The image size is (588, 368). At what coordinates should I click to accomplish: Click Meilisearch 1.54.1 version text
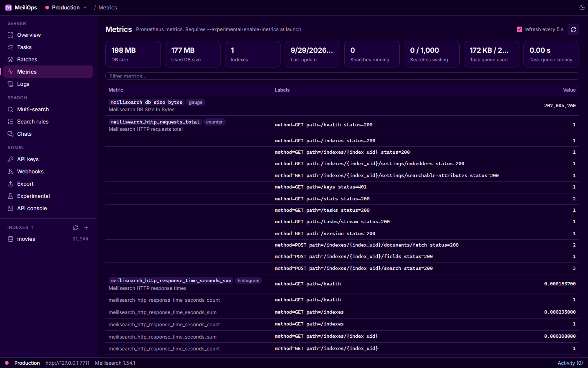pyautogui.click(x=115, y=363)
